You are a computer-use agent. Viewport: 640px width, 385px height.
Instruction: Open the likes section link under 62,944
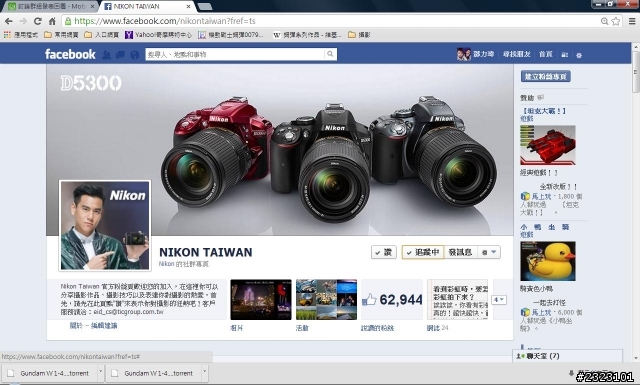378,328
